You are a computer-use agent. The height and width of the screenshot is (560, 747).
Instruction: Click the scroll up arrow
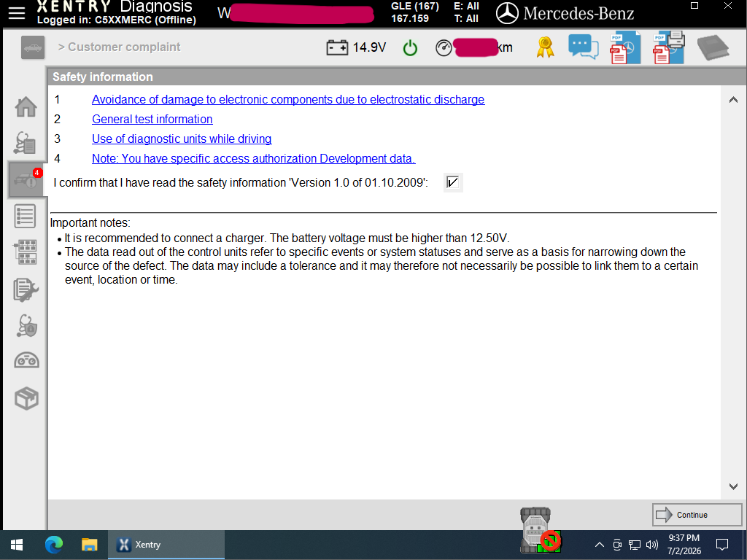tap(733, 99)
